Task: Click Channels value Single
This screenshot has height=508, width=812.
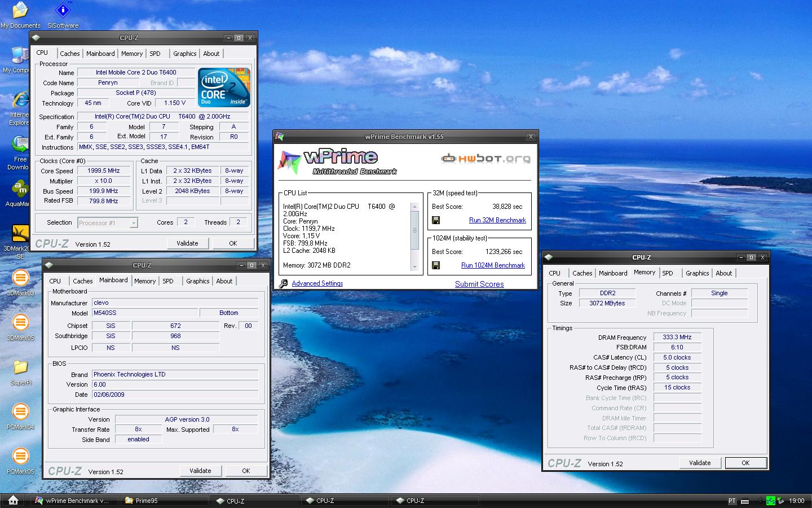Action: (x=720, y=293)
